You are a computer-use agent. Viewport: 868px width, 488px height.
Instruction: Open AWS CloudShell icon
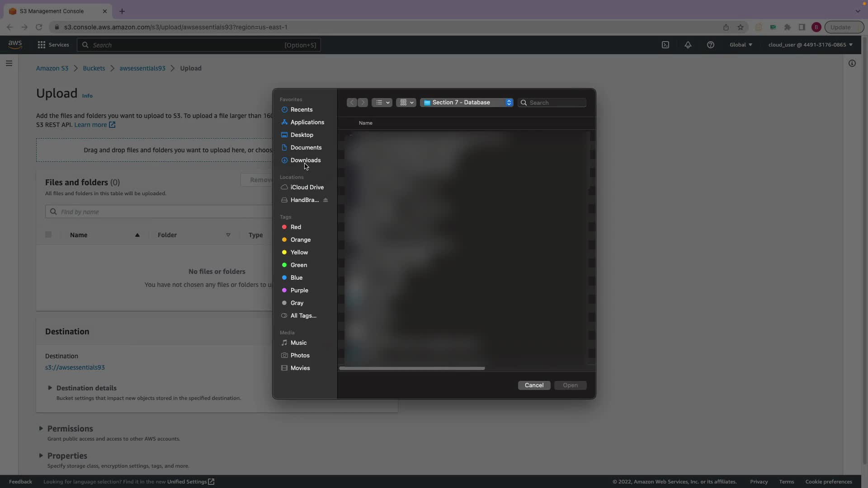coord(665,45)
